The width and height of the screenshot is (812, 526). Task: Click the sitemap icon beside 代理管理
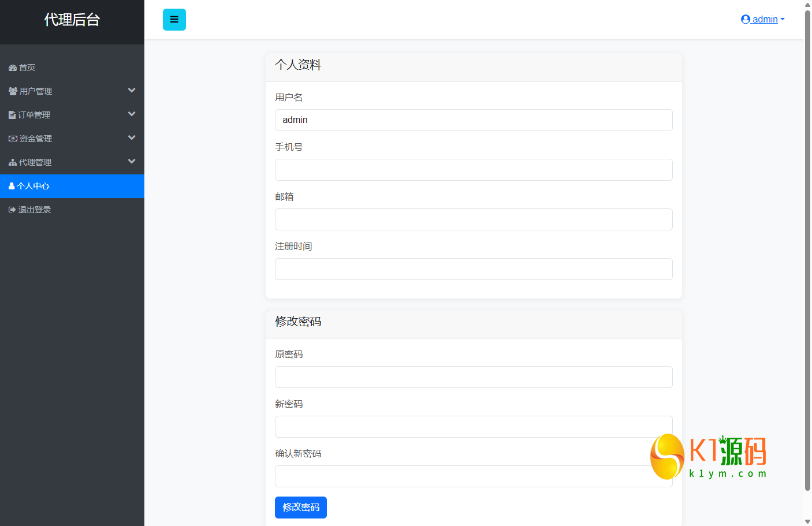(x=13, y=162)
